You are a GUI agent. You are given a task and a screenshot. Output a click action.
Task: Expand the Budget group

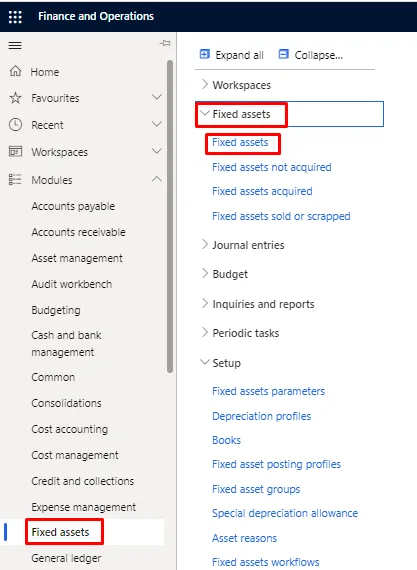[x=205, y=273]
